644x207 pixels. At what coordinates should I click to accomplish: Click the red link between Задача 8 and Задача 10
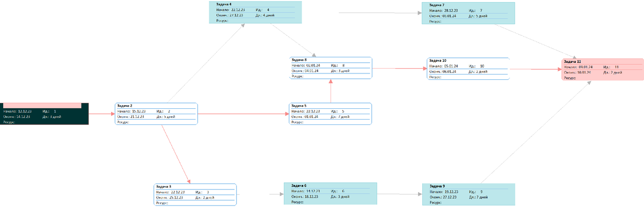[399, 69]
